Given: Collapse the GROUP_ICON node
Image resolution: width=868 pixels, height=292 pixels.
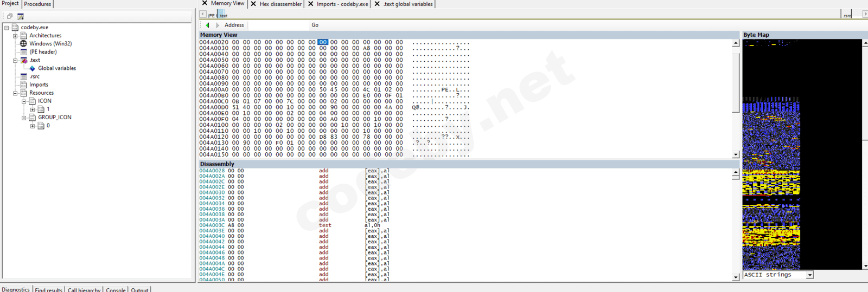Looking at the screenshot, I should click(24, 118).
